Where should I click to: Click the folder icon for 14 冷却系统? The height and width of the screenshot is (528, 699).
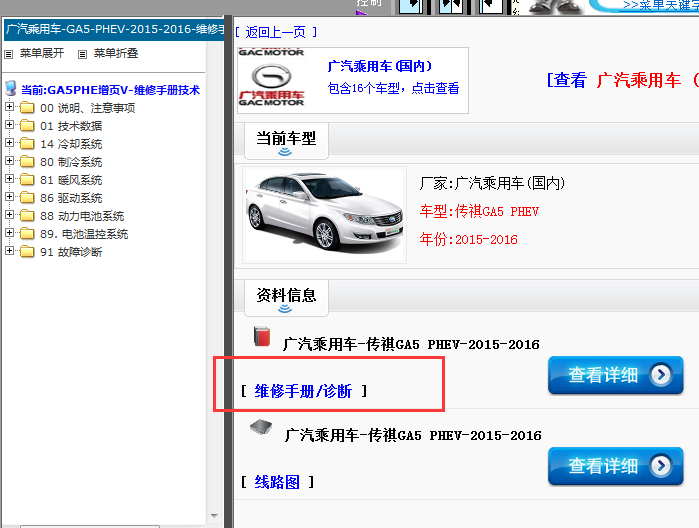pos(27,143)
